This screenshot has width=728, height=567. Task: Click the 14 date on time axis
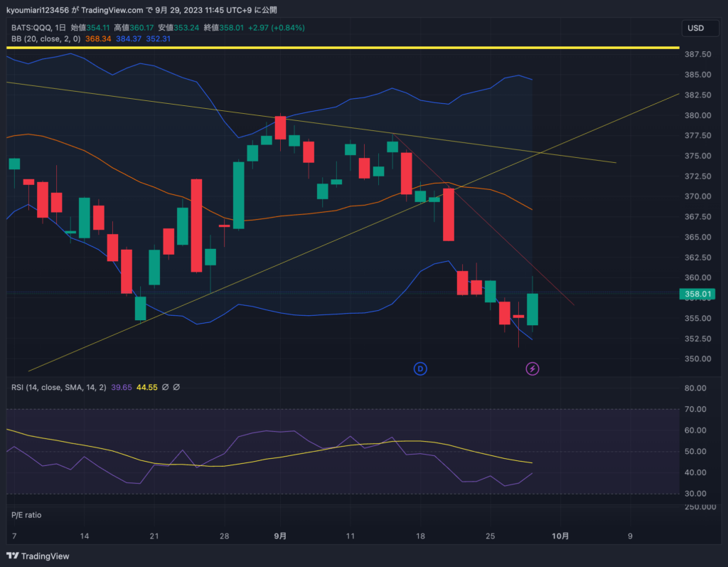(x=85, y=536)
